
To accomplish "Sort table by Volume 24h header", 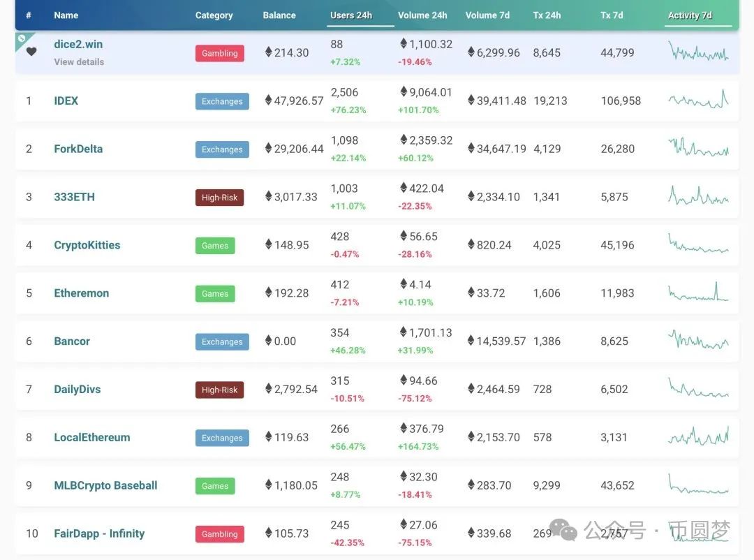I will 422,15.
